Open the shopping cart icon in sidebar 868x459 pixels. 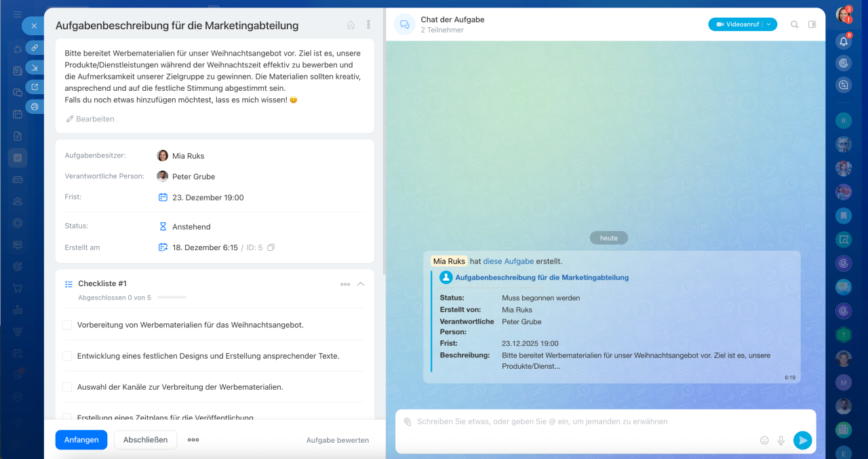[18, 288]
